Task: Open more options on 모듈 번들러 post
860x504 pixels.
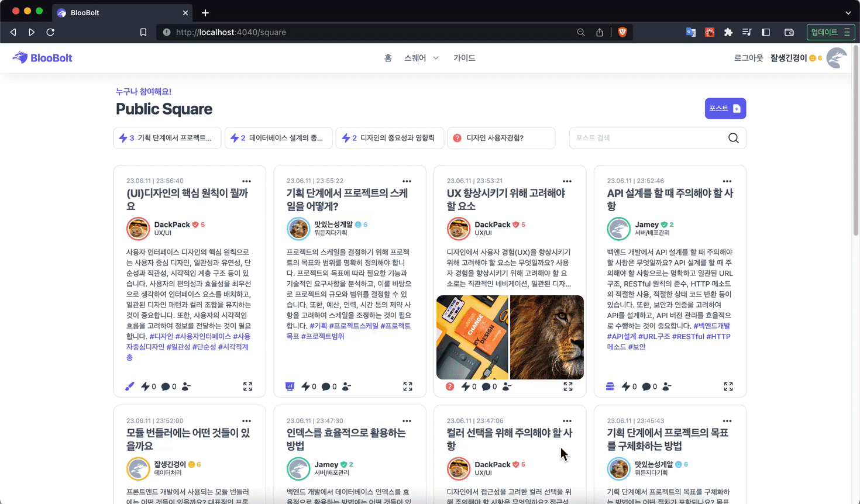Action: [247, 421]
